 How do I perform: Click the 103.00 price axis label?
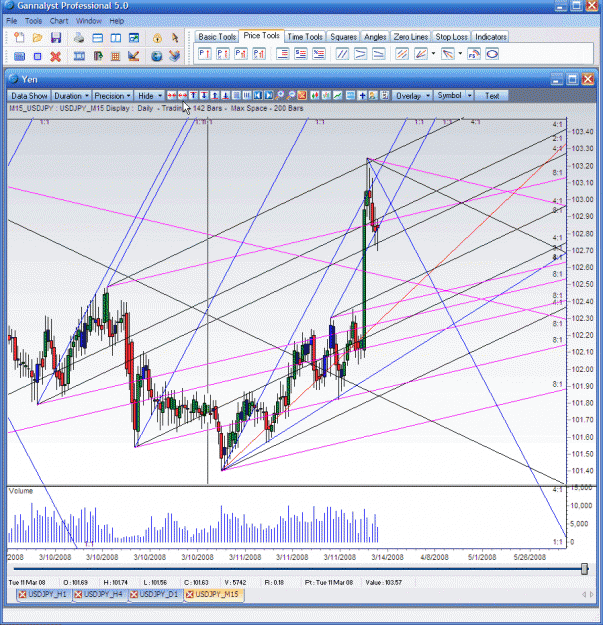(582, 199)
